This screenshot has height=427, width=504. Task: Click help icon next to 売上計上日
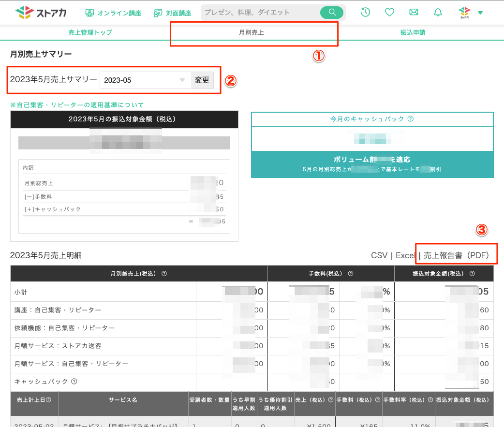pyautogui.click(x=48, y=400)
